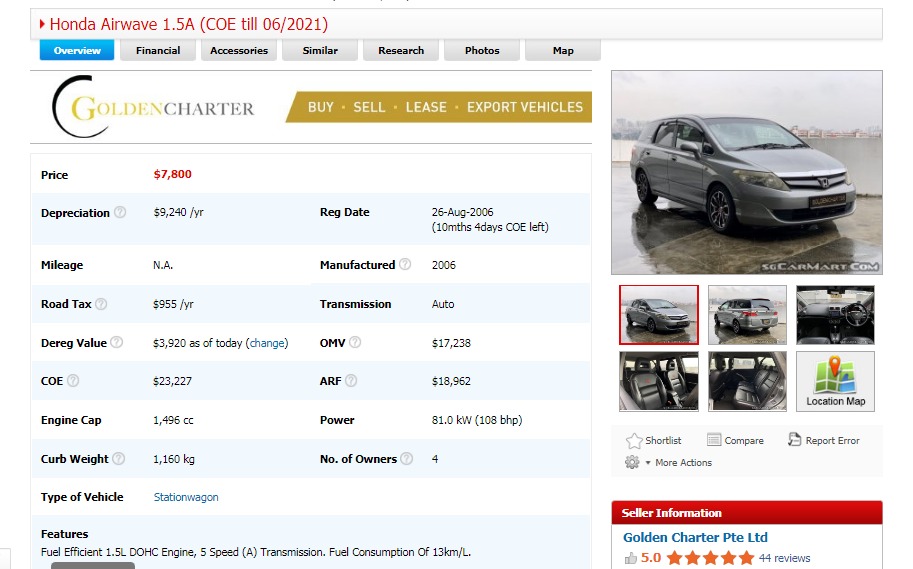Click the Report Error icon

click(x=795, y=440)
